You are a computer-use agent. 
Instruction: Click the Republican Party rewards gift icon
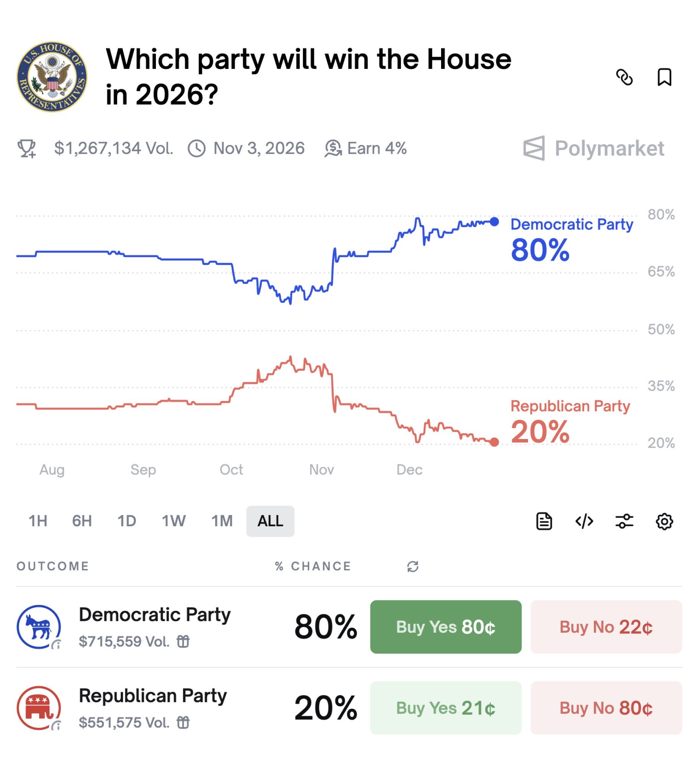point(183,722)
